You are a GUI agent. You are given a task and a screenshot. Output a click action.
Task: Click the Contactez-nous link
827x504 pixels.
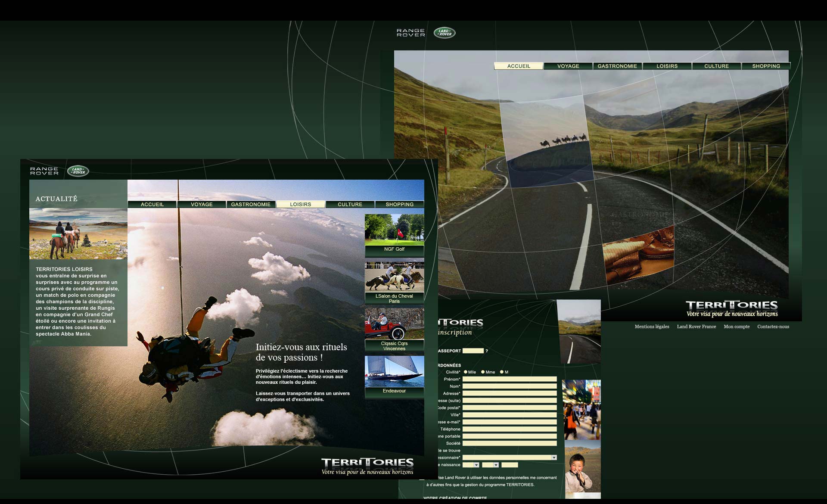pos(773,327)
